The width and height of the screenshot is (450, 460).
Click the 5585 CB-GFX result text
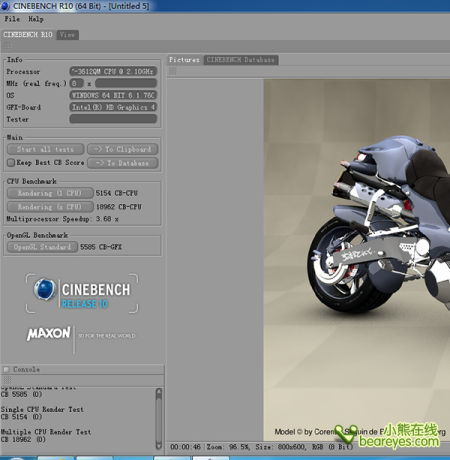(101, 247)
